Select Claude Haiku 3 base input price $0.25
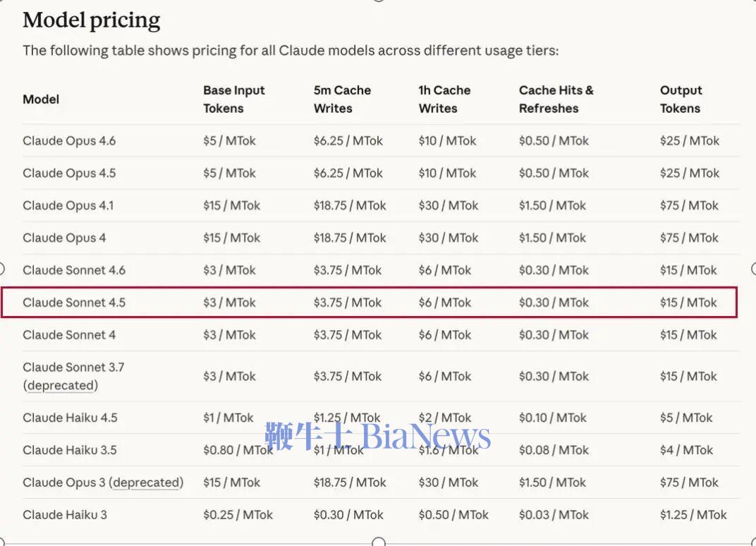Screen dimensions: 756x546 238,515
